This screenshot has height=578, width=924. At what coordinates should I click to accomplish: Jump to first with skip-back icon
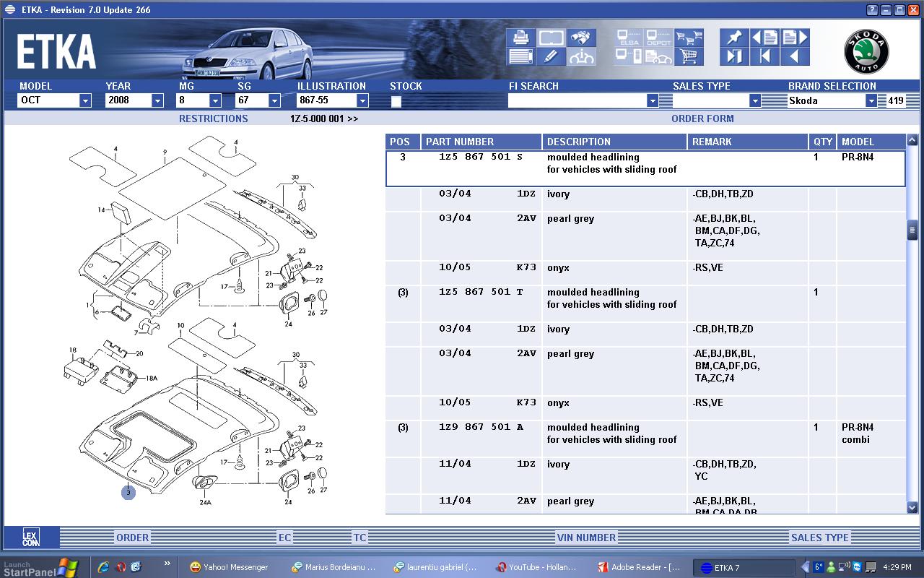(764, 56)
